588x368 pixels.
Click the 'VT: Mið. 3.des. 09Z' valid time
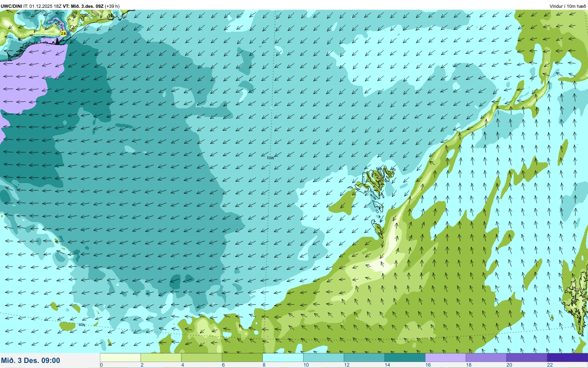tap(83, 6)
